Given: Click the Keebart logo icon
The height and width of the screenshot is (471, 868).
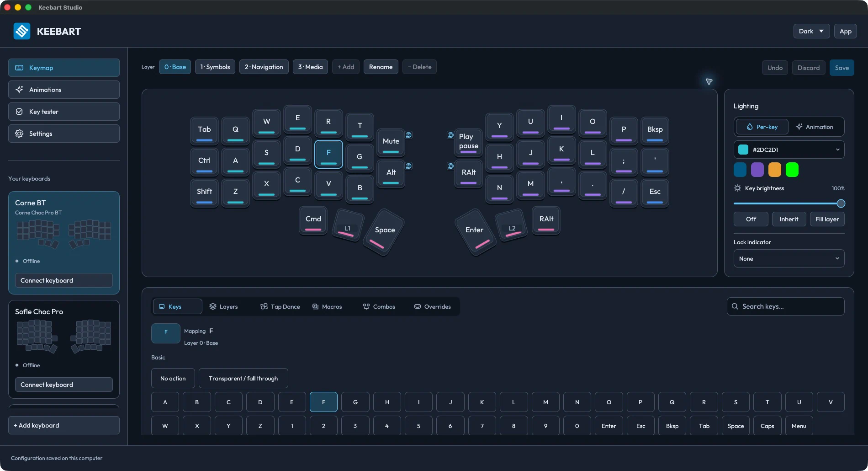Looking at the screenshot, I should pos(22,31).
